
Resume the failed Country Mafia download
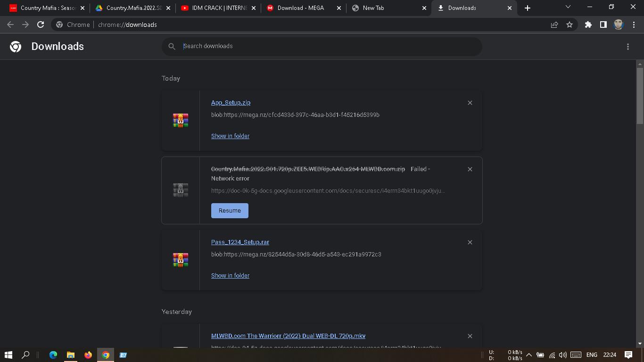[x=230, y=211]
